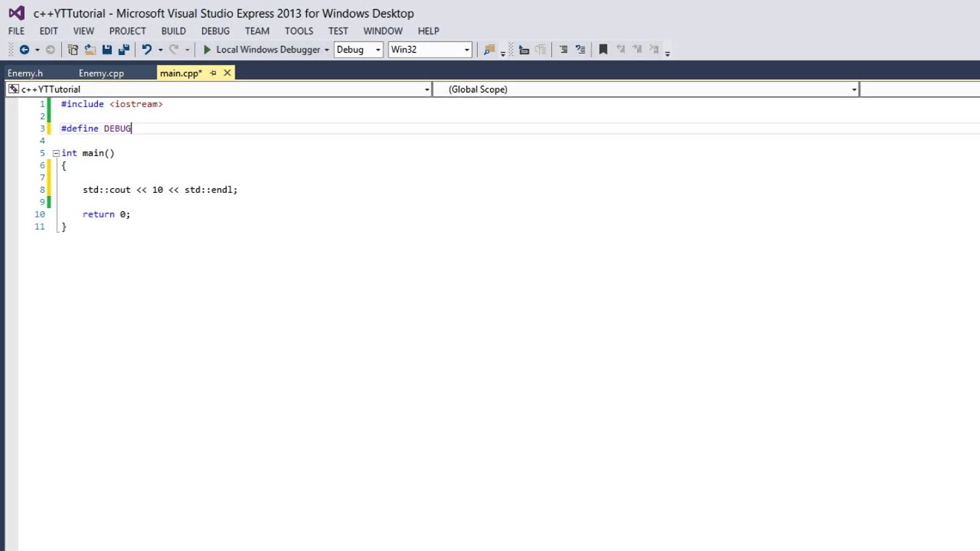Open the HELP menu

point(429,31)
